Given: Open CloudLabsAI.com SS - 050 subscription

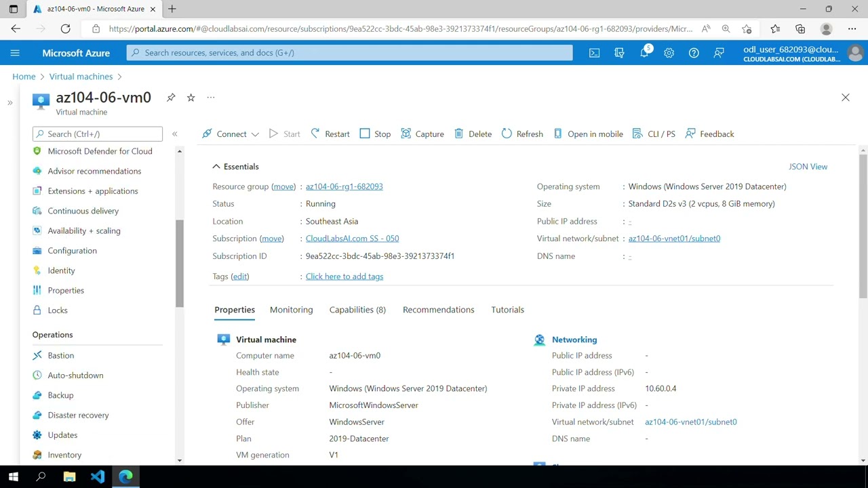Looking at the screenshot, I should click(352, 239).
